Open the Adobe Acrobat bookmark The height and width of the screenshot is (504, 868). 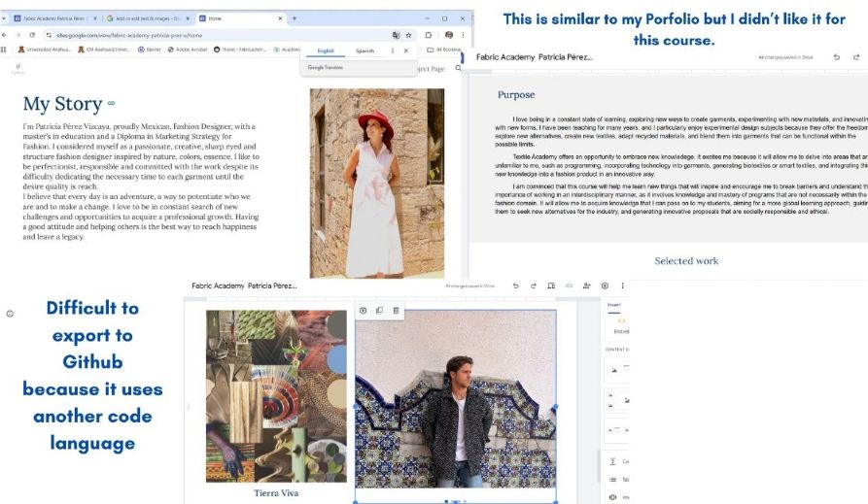point(189,50)
